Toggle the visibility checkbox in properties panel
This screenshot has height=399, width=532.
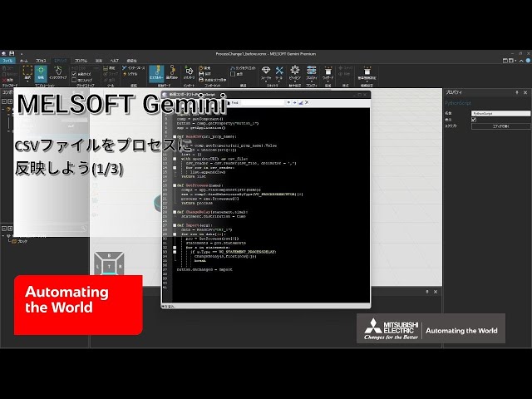click(474, 120)
